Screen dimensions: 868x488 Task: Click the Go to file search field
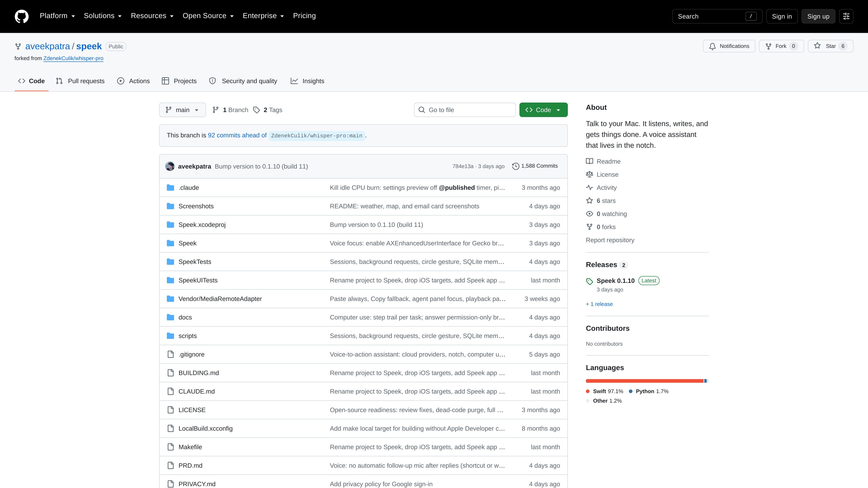[x=465, y=110]
